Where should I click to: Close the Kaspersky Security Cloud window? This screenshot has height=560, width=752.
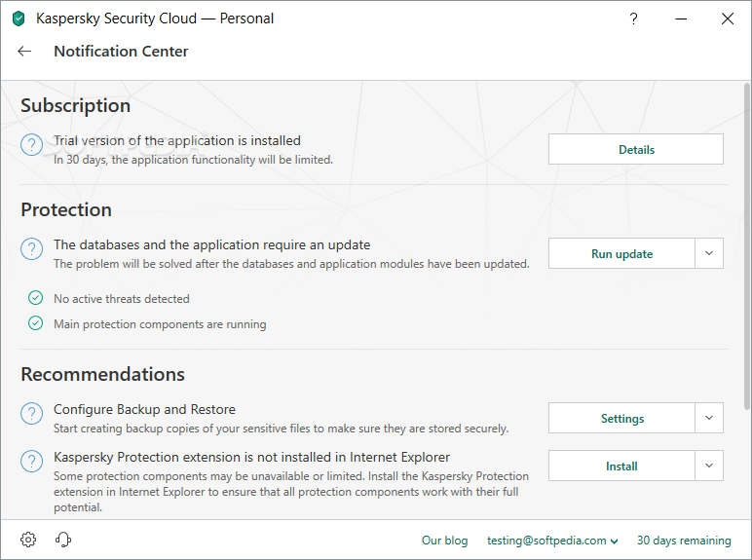click(x=728, y=19)
